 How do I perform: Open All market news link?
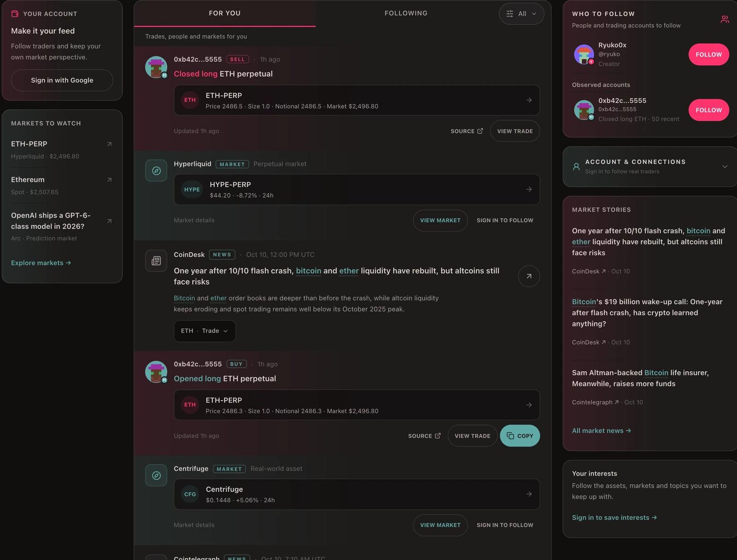pos(601,431)
